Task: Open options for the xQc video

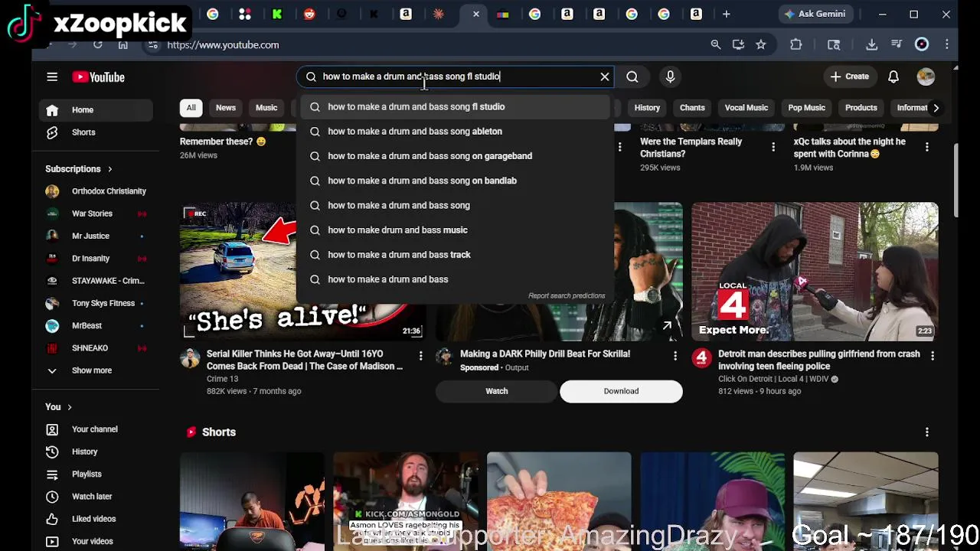Action: pyautogui.click(x=927, y=147)
